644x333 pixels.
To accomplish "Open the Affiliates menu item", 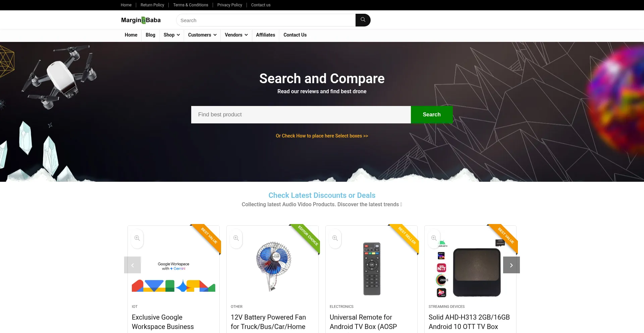I will click(x=265, y=35).
